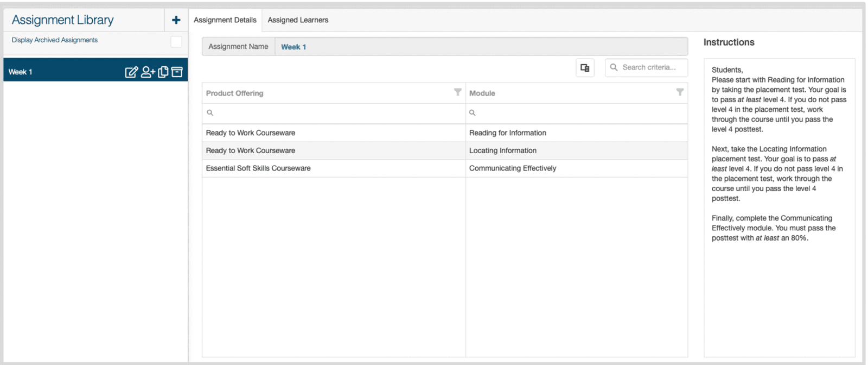
Task: Select the Locating Information module row
Action: tap(503, 151)
